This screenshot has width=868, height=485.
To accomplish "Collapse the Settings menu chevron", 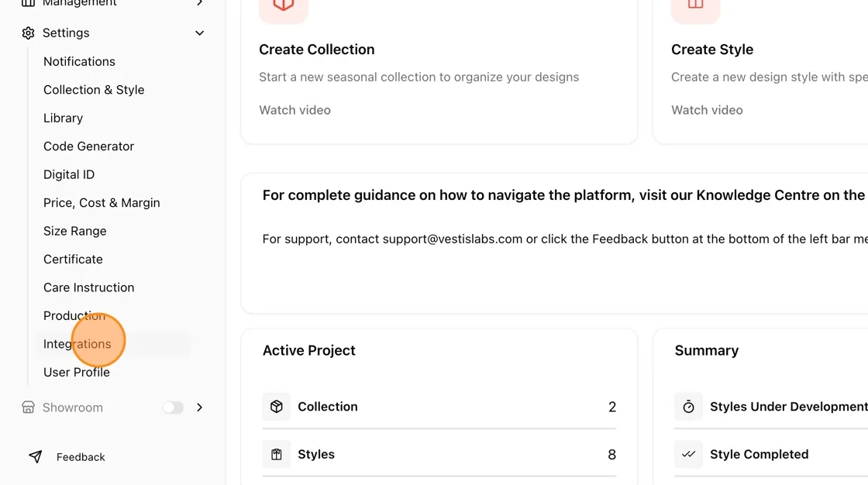I will (x=200, y=33).
